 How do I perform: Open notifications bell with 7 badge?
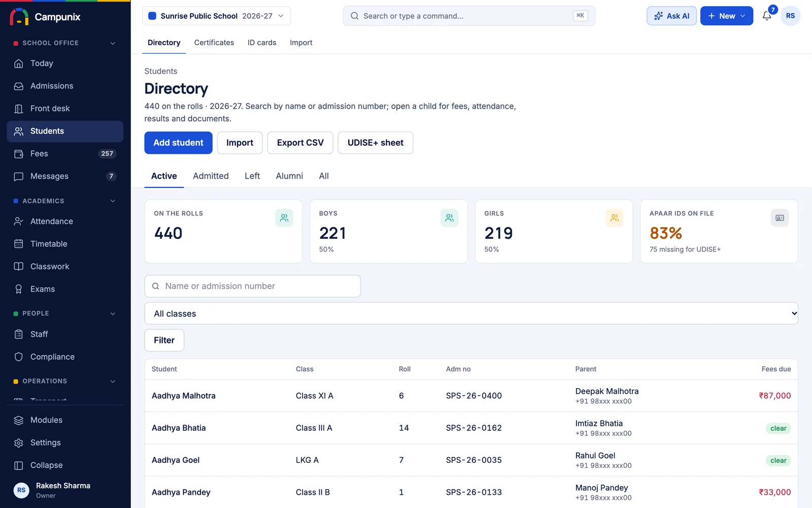click(x=767, y=16)
